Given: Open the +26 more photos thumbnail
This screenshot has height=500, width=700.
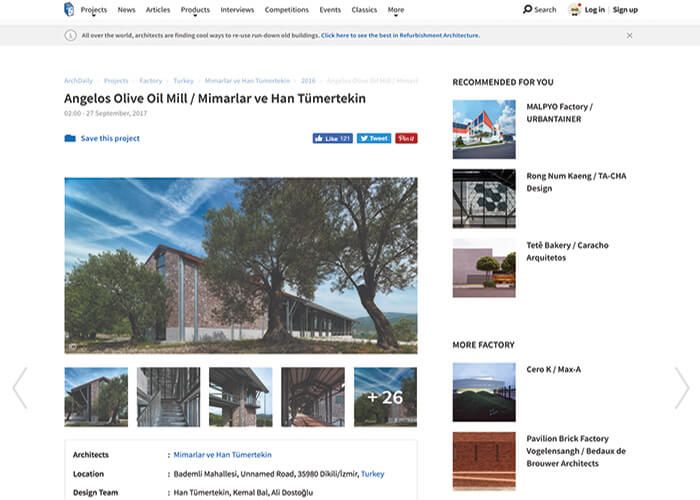Looking at the screenshot, I should click(x=385, y=397).
